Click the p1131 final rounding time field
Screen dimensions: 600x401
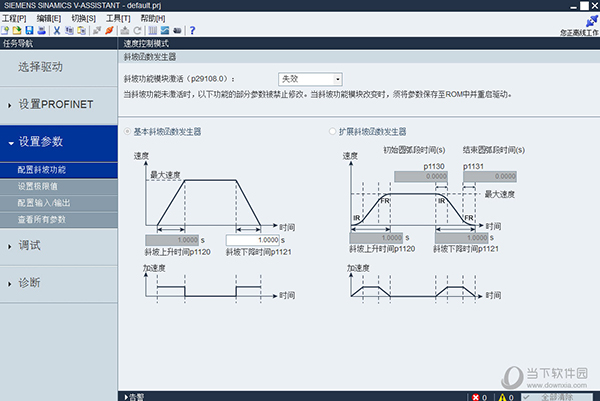(x=490, y=176)
